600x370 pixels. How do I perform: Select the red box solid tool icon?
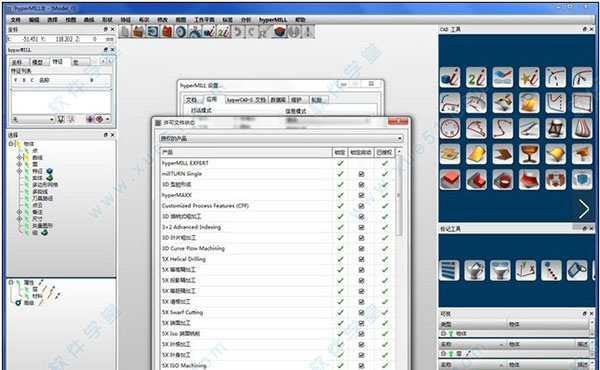(x=450, y=179)
